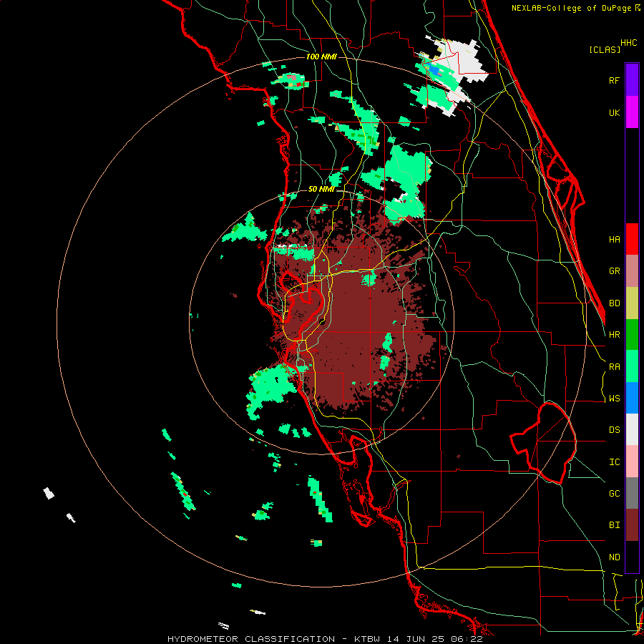
Task: Click the RF purple legend swatch
Action: [632, 80]
